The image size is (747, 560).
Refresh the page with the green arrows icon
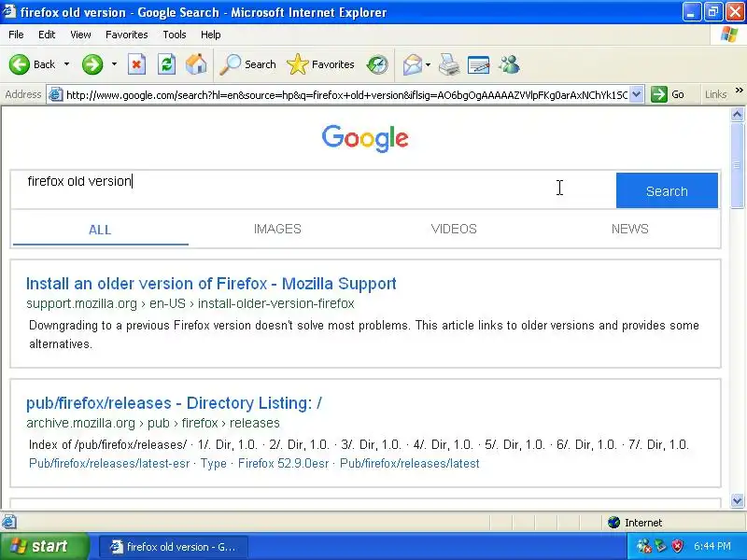tap(167, 64)
